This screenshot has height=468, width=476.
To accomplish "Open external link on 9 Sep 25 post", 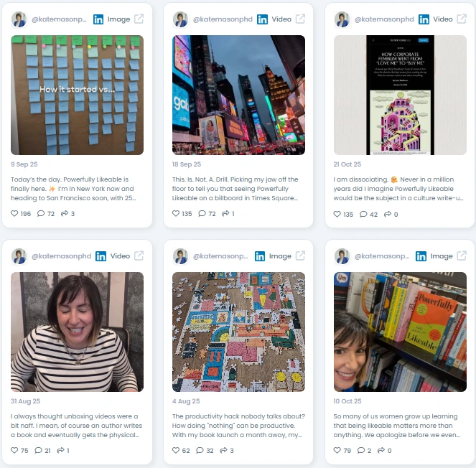I will coord(139,19).
